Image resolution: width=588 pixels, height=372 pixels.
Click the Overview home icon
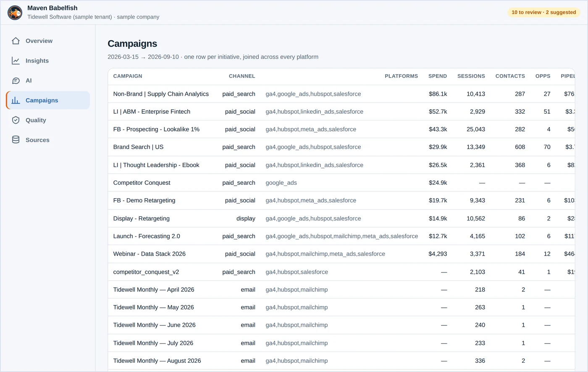pyautogui.click(x=16, y=41)
